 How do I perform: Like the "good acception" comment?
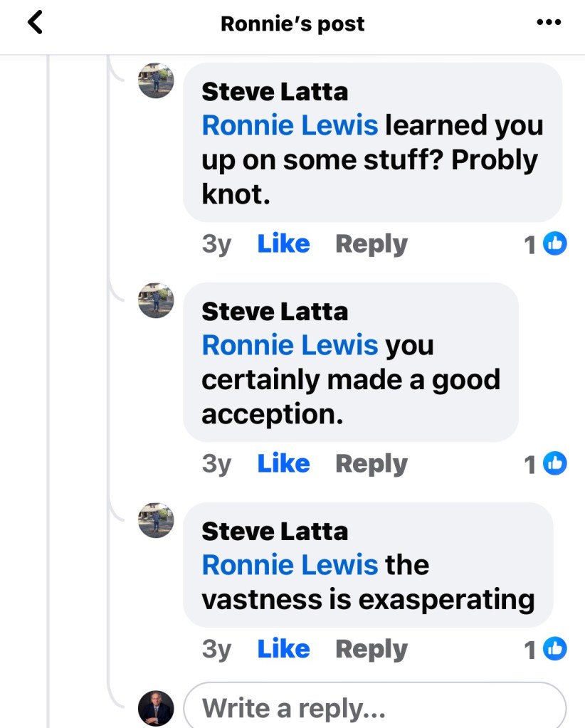(x=283, y=464)
